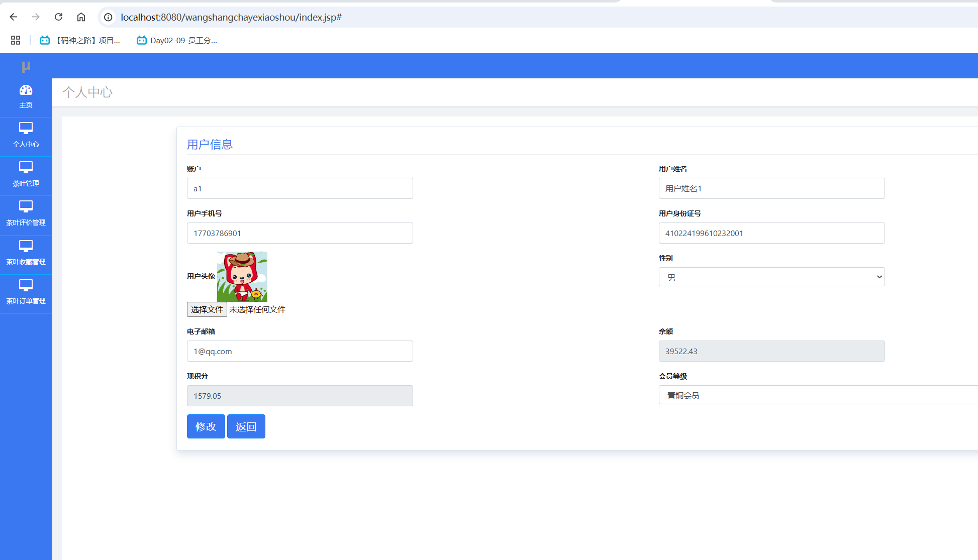Viewport: 978px width, 560px height.
Task: Click the browser back arrow
Action: [14, 17]
